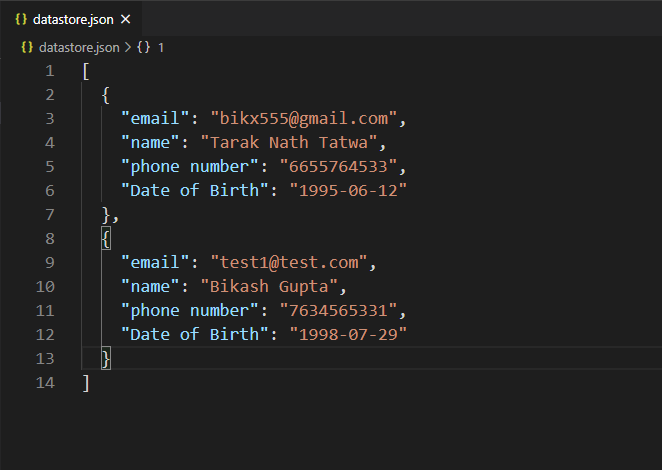This screenshot has width=662, height=470.
Task: Select the datastore.json editor tab
Action: click(71, 19)
